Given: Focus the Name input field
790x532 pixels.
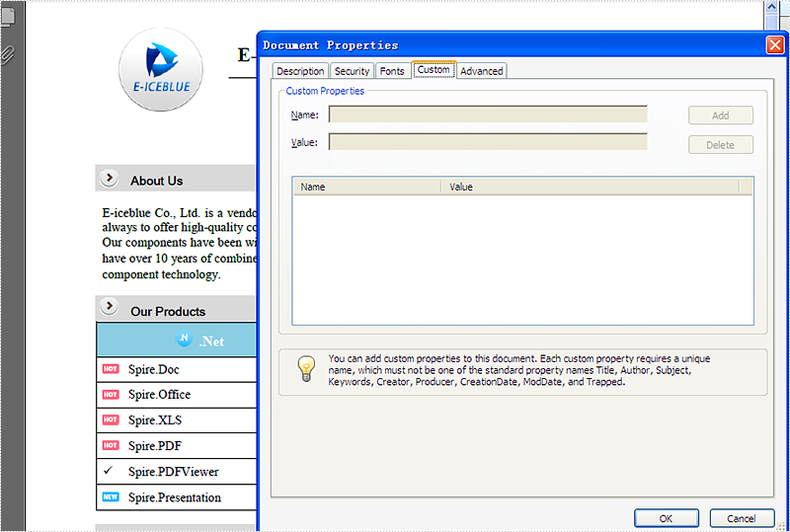Looking at the screenshot, I should 488,114.
